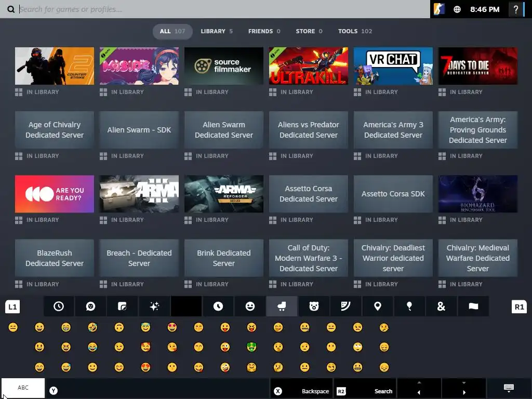
Task: Open Chivalry: Deadliest Warrior dedicated server
Action: point(393,258)
